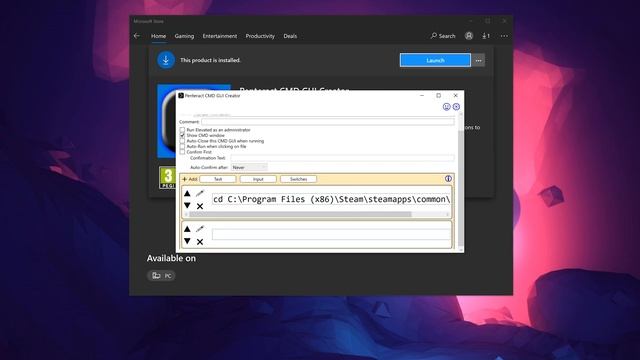Switch to the Entertainment tab
Screen dimensions: 640x360
tap(220, 36)
